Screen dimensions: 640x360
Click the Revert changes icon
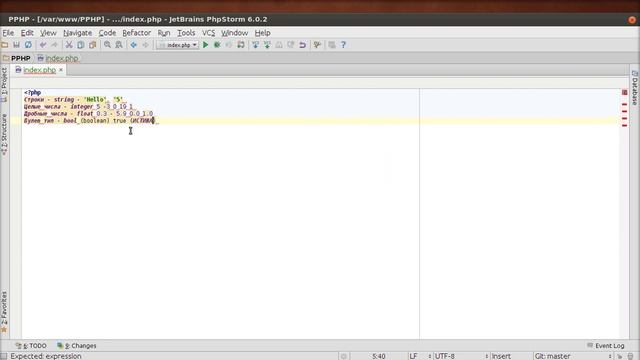click(302, 45)
